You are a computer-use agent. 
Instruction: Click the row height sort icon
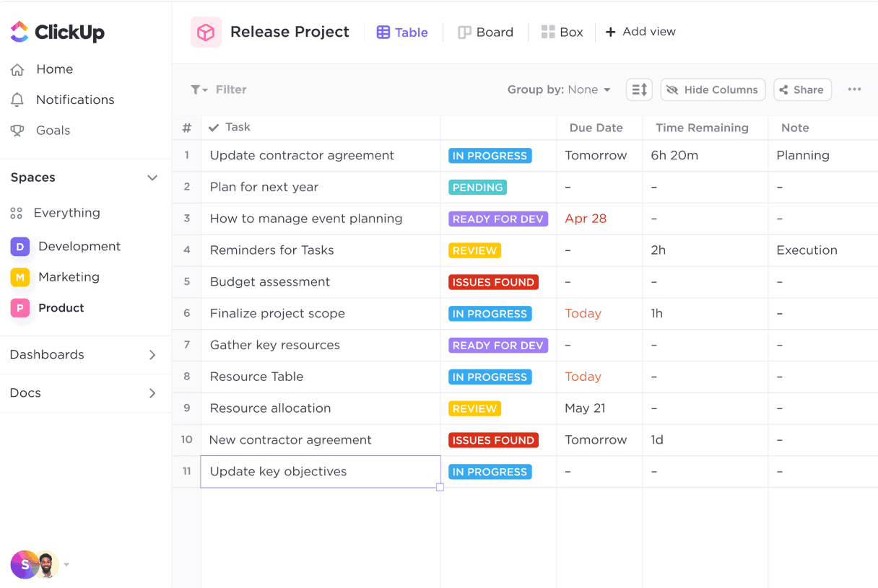[x=639, y=89]
